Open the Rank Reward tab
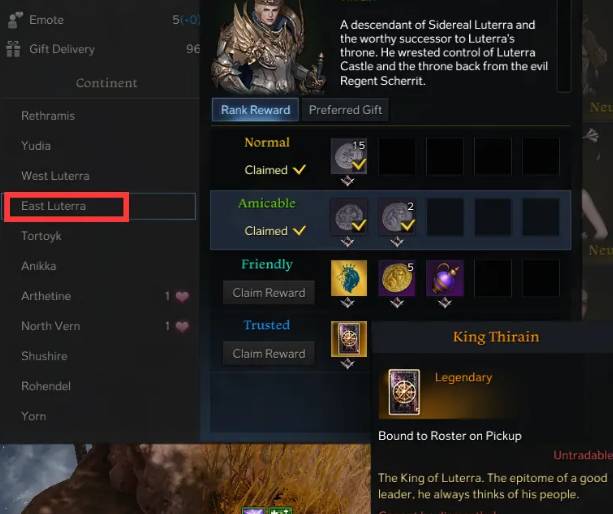 255,110
